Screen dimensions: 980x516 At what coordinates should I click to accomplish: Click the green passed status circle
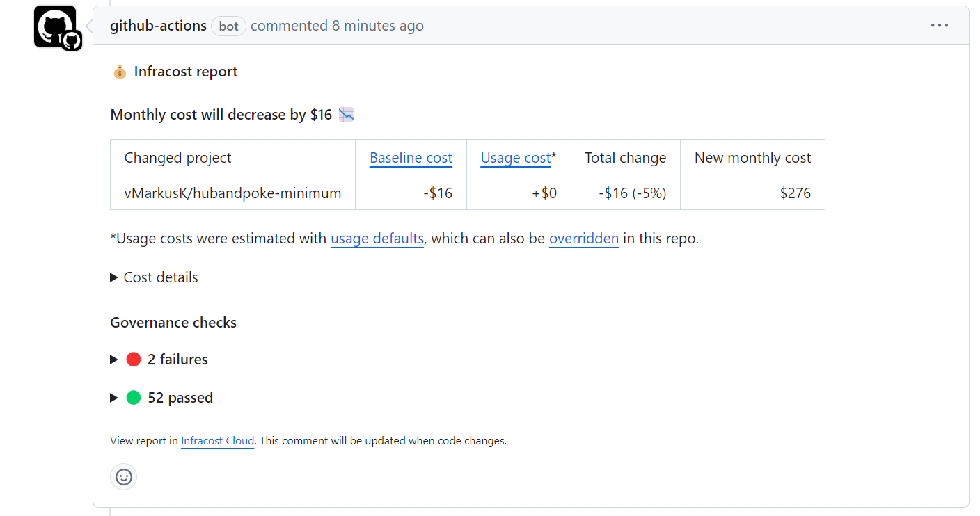point(134,398)
